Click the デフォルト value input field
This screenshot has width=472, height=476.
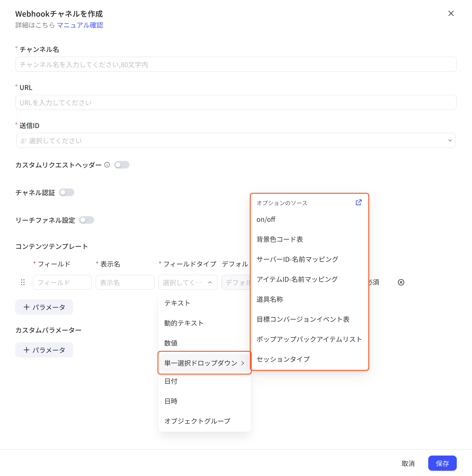tap(236, 282)
